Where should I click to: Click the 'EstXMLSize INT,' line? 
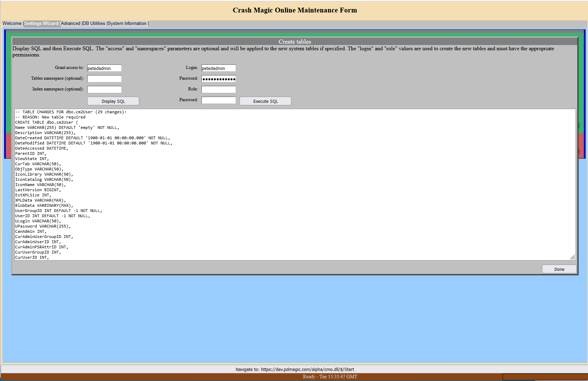pyautogui.click(x=33, y=195)
